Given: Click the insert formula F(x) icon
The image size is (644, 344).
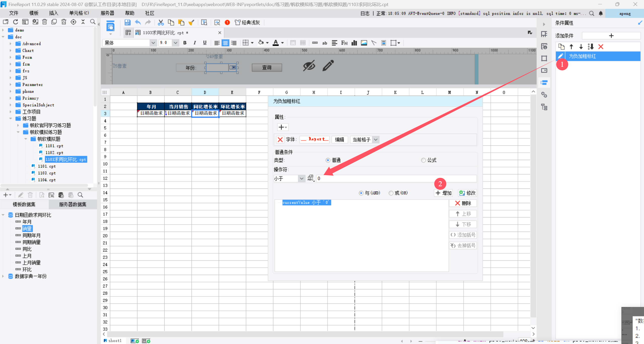Looking at the screenshot, I should coord(344,43).
